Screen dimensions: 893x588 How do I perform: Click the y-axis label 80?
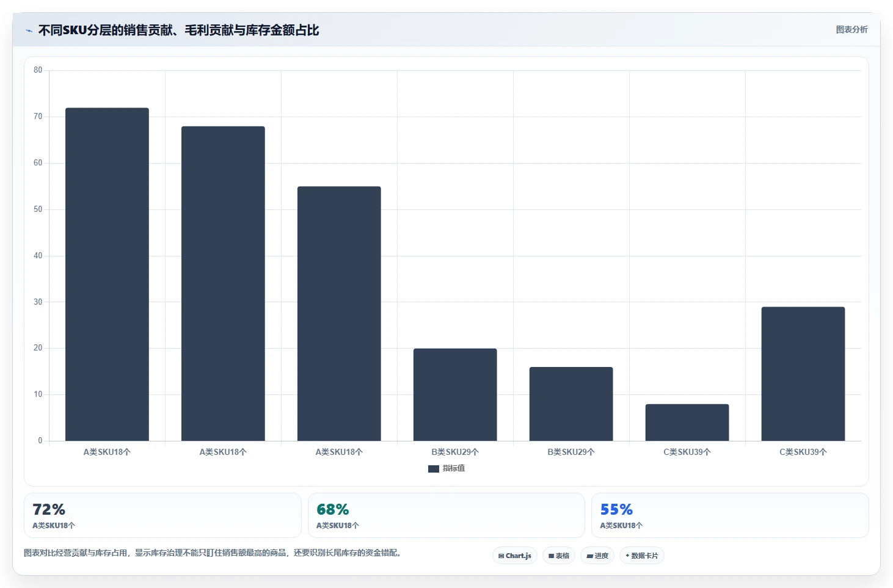tap(38, 70)
